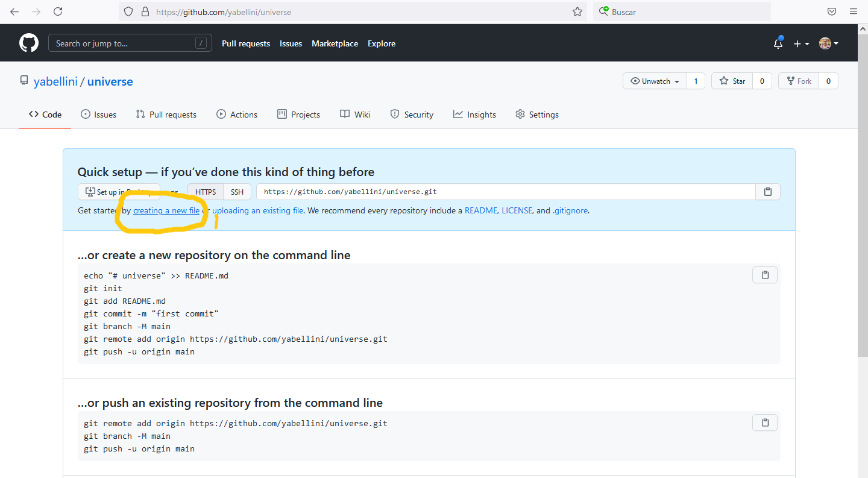Focus the "Search or jump to" field
The width and height of the screenshot is (868, 478).
click(124, 43)
